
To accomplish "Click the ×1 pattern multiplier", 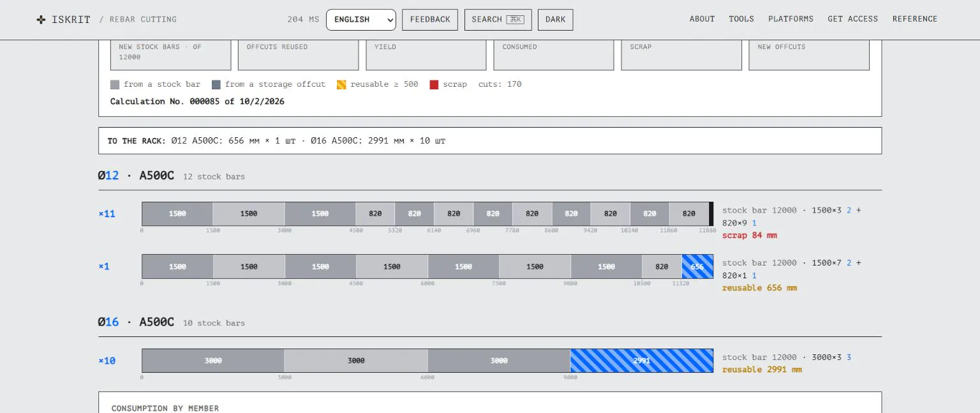I will coord(104,266).
